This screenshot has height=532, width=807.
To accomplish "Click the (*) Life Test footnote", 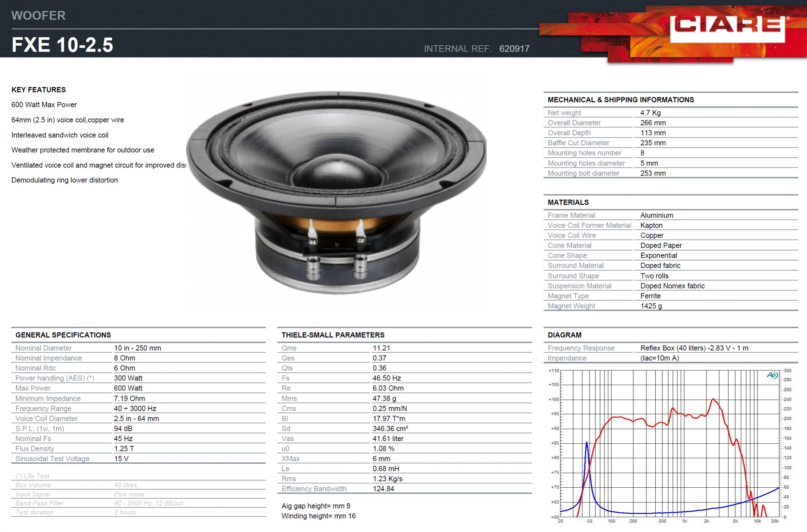I will [x=32, y=476].
